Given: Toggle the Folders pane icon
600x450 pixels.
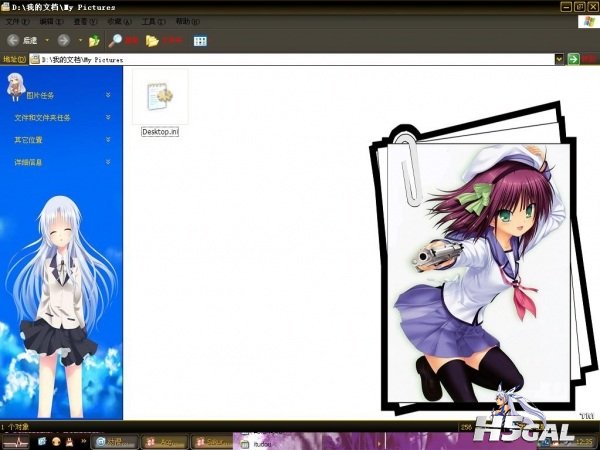Looking at the screenshot, I should (152, 41).
